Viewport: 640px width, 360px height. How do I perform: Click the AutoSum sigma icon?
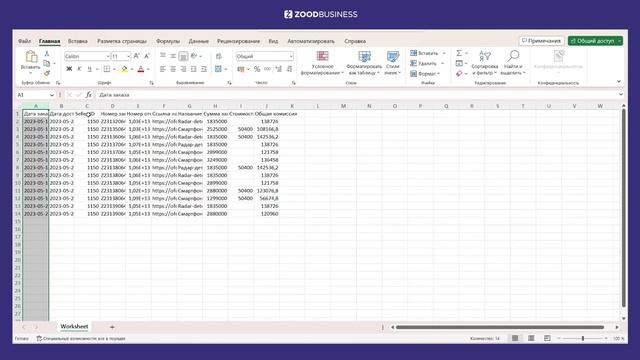(459, 53)
